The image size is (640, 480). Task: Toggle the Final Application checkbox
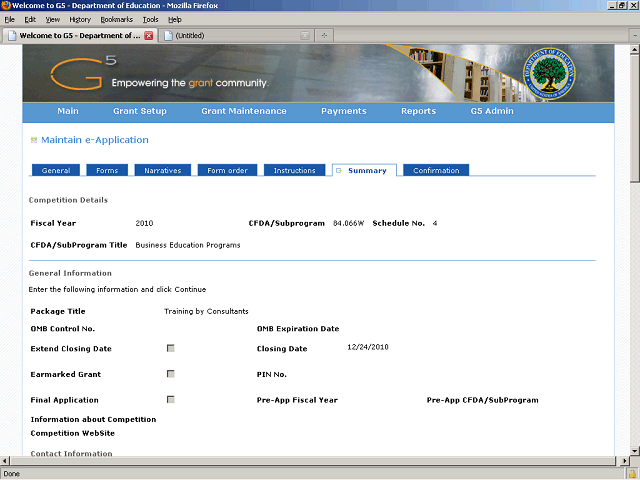[x=171, y=400]
